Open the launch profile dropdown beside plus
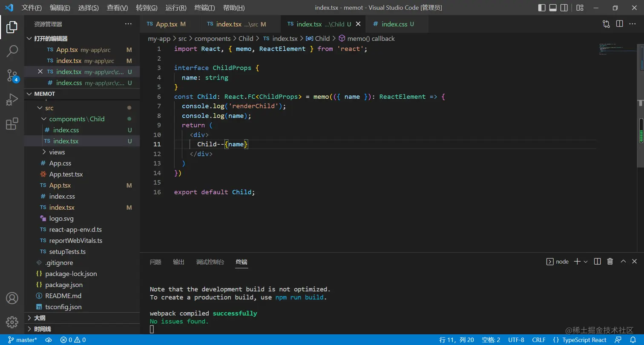Viewport: 644px width, 345px height. [x=586, y=262]
